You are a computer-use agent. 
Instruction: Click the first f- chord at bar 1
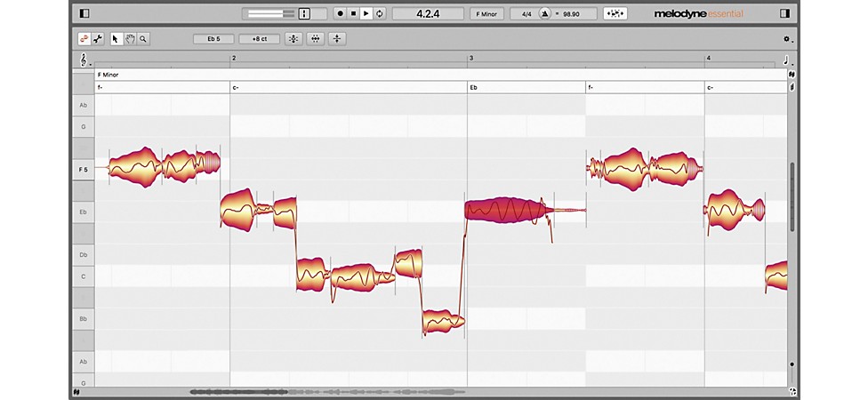(100, 87)
